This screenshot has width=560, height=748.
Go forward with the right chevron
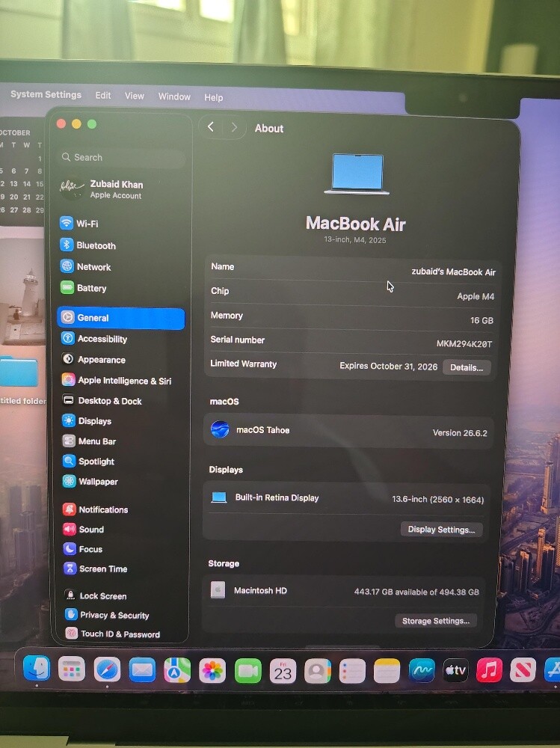pos(234,127)
